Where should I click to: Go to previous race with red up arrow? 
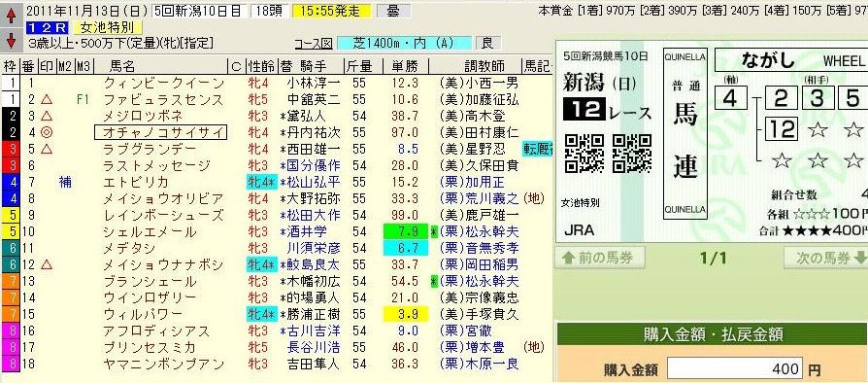click(11, 15)
